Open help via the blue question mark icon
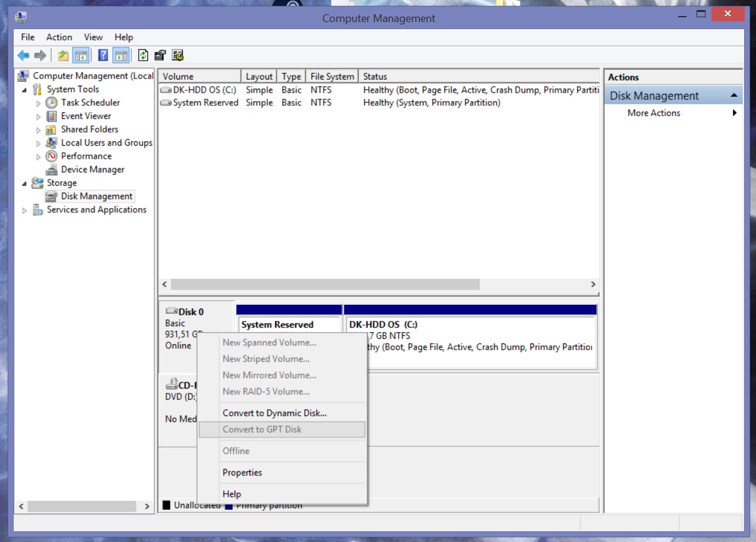Viewport: 756px width, 542px height. [x=103, y=56]
